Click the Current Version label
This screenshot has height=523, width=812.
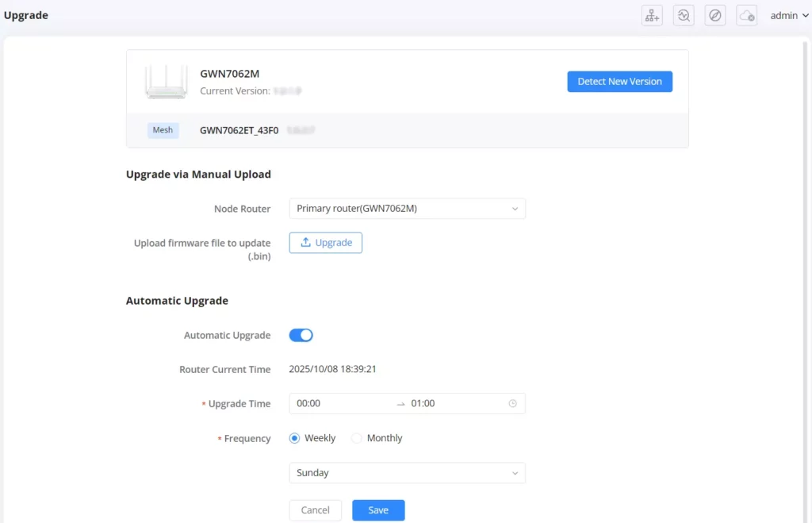235,90
